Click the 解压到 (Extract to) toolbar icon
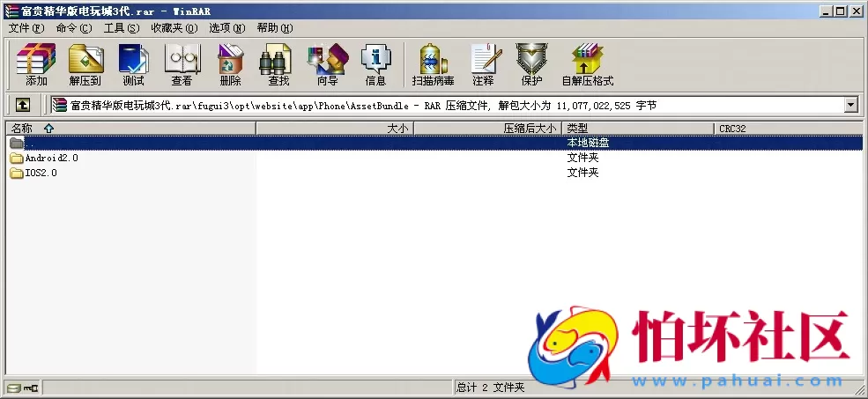This screenshot has width=868, height=399. [85, 65]
